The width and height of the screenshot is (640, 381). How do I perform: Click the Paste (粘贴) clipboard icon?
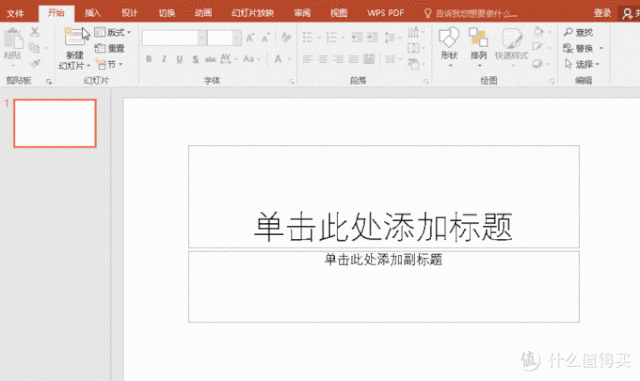coord(13,39)
